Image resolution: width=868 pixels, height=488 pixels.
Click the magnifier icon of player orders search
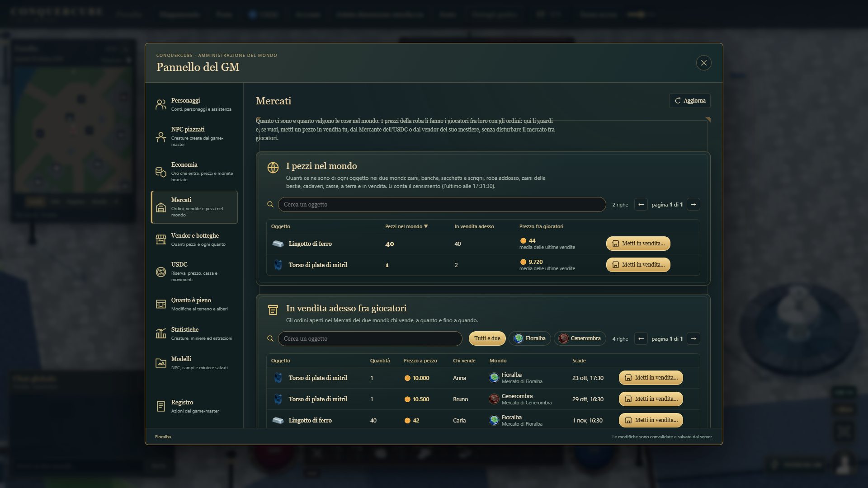(270, 338)
